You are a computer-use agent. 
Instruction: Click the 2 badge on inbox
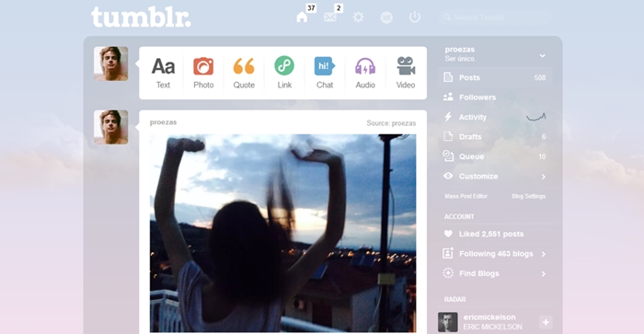point(339,7)
